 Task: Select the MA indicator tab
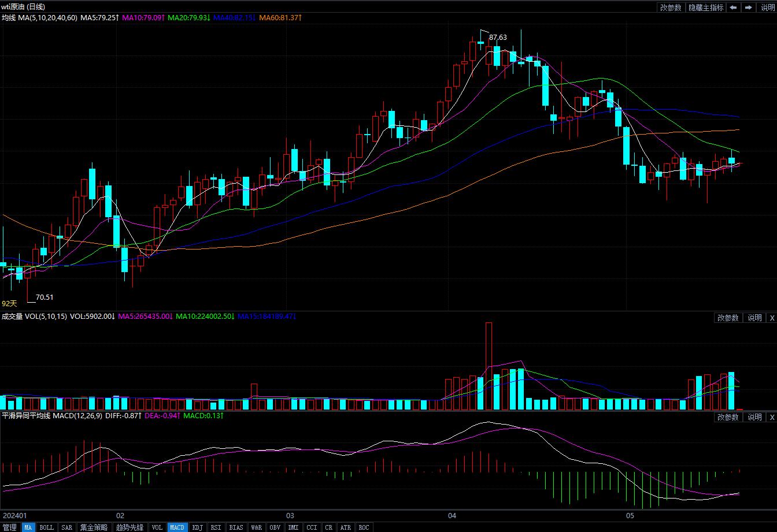point(28,527)
